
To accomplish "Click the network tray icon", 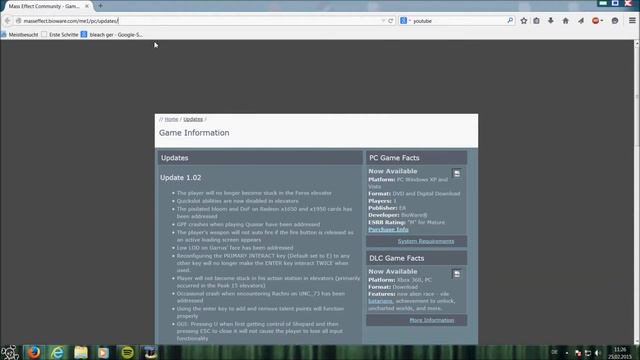I will [588, 353].
